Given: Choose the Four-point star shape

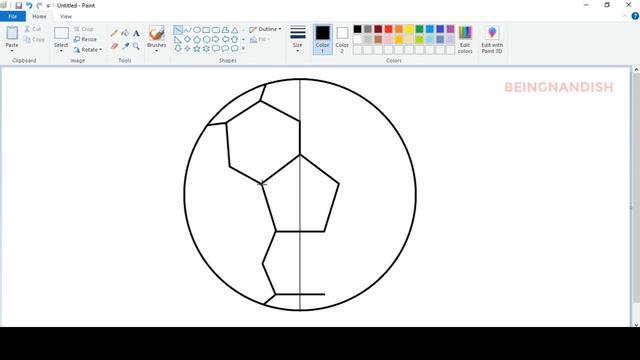Looking at the screenshot, I should click(187, 49).
